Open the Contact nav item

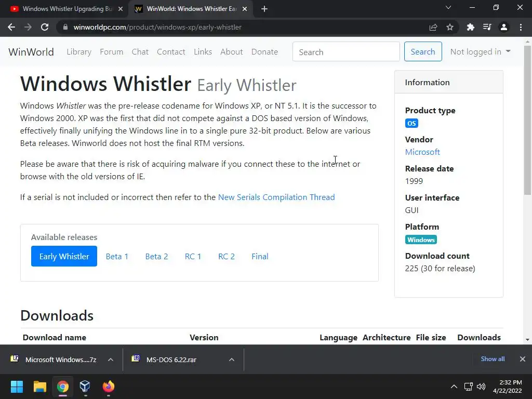[x=171, y=52]
